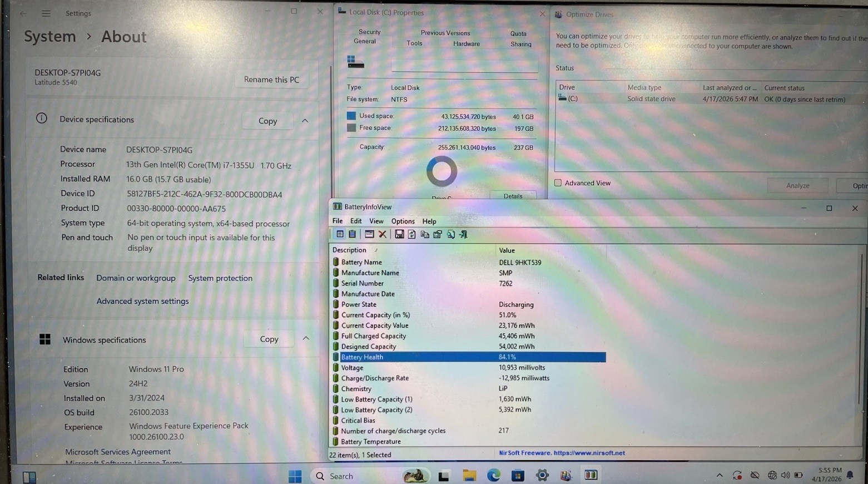868x484 pixels.
Task: Open Microsoft Store from the taskbar
Action: coord(518,476)
